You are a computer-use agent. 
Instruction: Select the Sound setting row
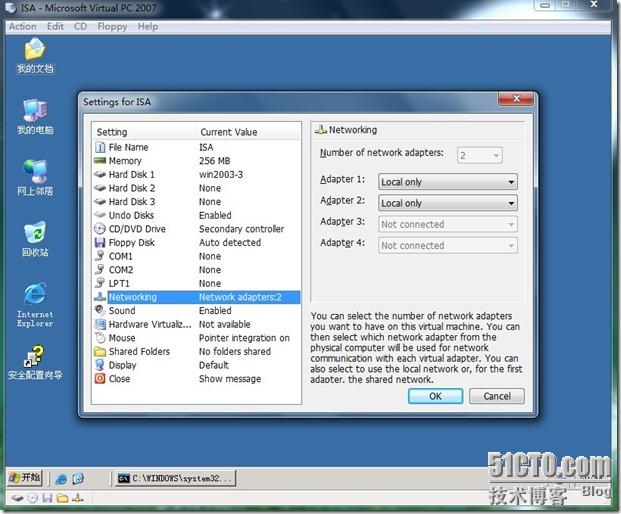point(196,310)
